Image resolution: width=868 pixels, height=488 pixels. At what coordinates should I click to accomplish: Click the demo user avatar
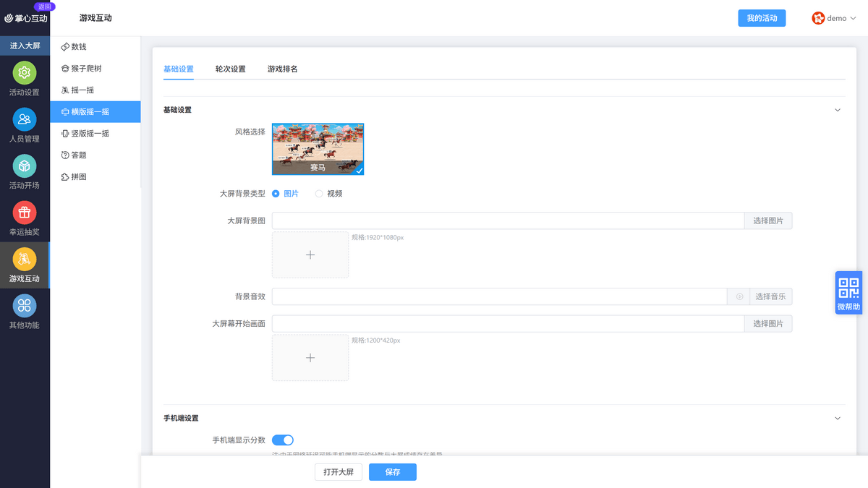[818, 18]
